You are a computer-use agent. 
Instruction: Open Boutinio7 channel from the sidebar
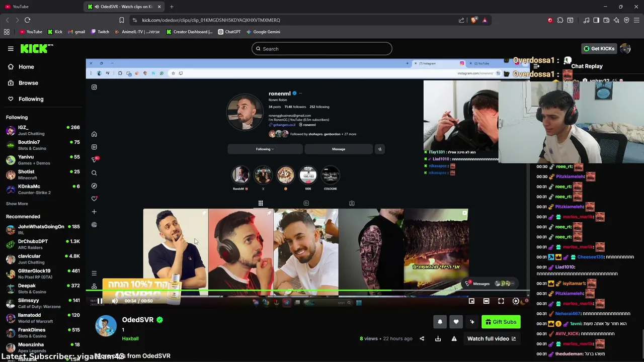pyautogui.click(x=43, y=145)
